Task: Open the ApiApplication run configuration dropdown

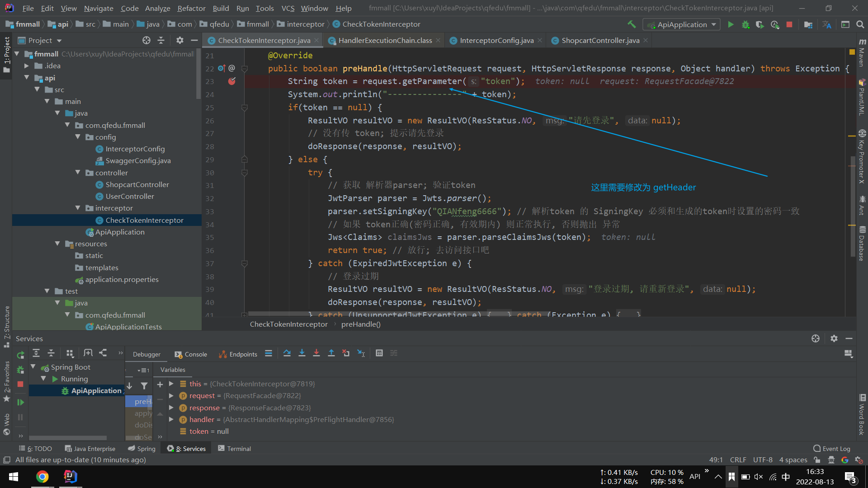Action: (x=682, y=24)
